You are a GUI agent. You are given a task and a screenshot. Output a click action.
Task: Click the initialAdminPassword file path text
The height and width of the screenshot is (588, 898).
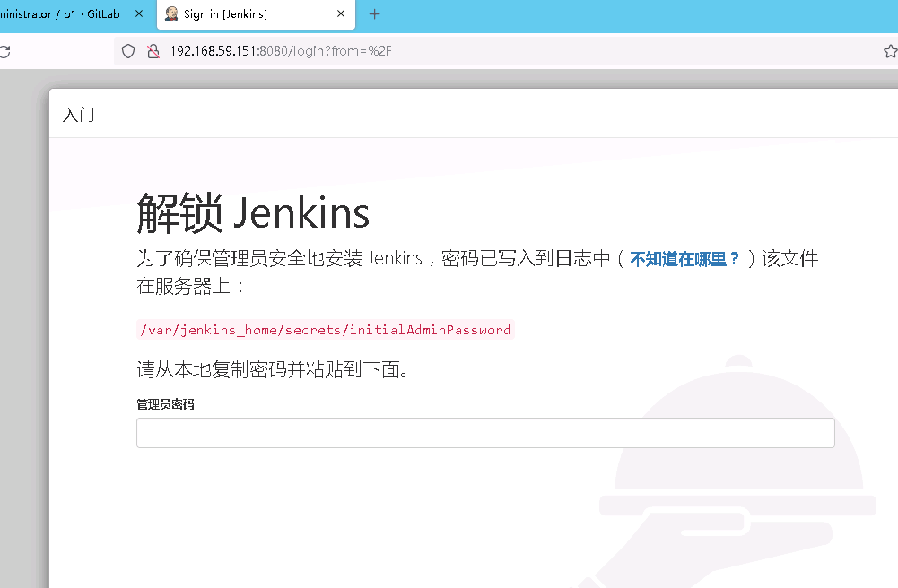[x=326, y=330]
